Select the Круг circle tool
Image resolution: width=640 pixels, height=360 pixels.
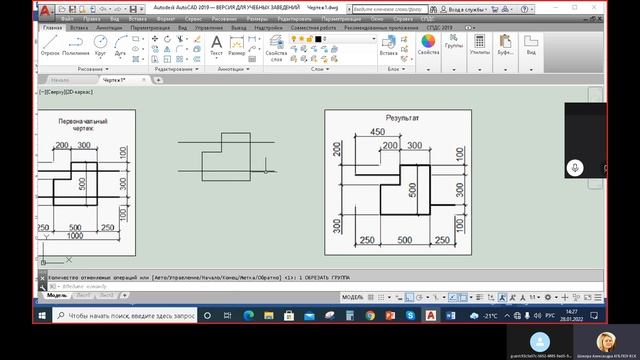click(100, 45)
